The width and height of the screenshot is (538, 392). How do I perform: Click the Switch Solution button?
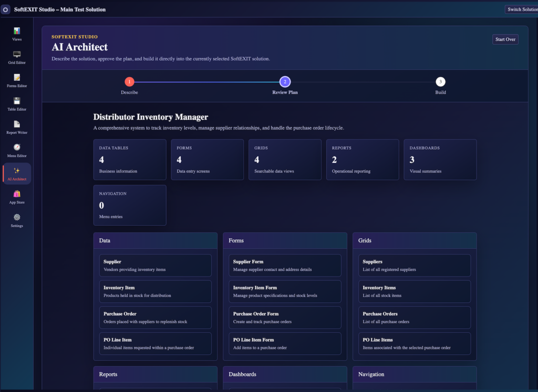click(x=522, y=9)
